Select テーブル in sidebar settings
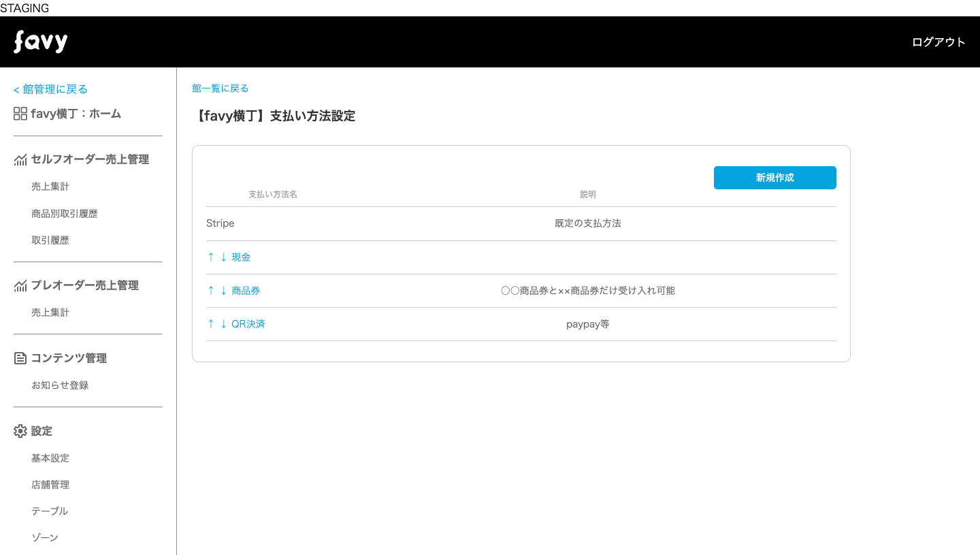 (x=50, y=511)
